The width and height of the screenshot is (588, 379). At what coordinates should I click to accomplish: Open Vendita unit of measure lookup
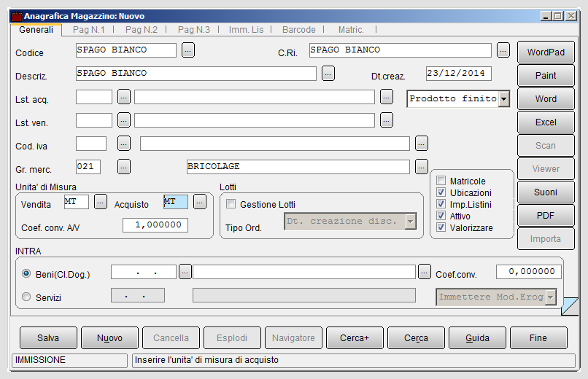[x=101, y=202]
